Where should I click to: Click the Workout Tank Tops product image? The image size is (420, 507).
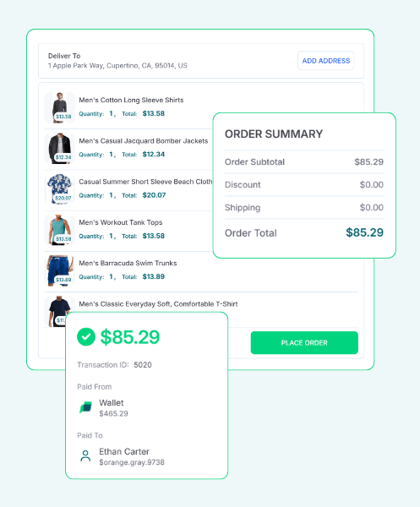click(x=59, y=230)
